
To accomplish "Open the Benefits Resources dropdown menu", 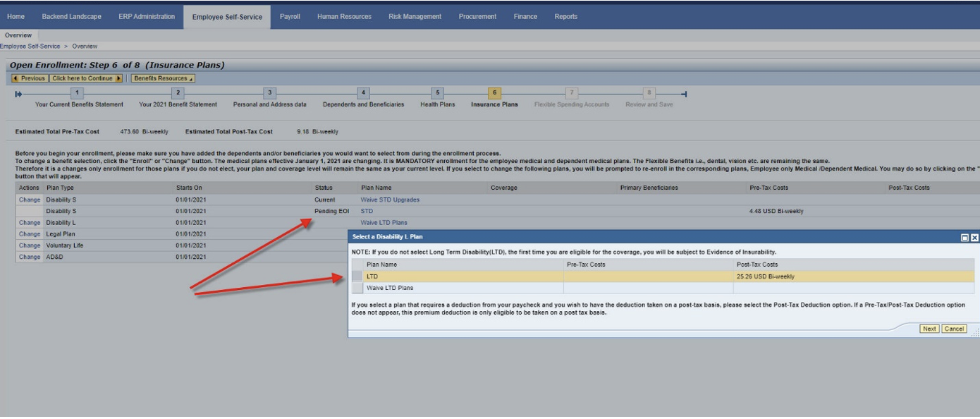I will click(163, 78).
